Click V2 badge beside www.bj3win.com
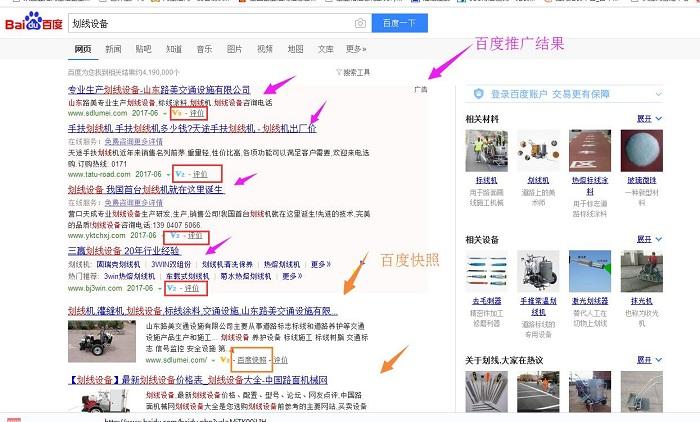Screen dimensions: 700x422 pyautogui.click(x=171, y=288)
